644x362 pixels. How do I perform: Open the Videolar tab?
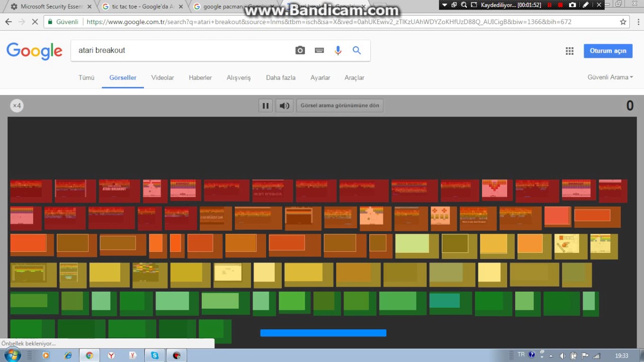163,77
